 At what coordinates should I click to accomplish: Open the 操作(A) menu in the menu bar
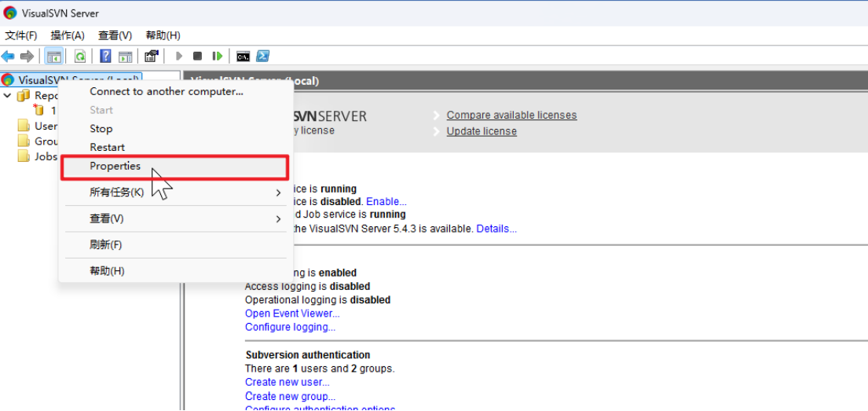(68, 35)
